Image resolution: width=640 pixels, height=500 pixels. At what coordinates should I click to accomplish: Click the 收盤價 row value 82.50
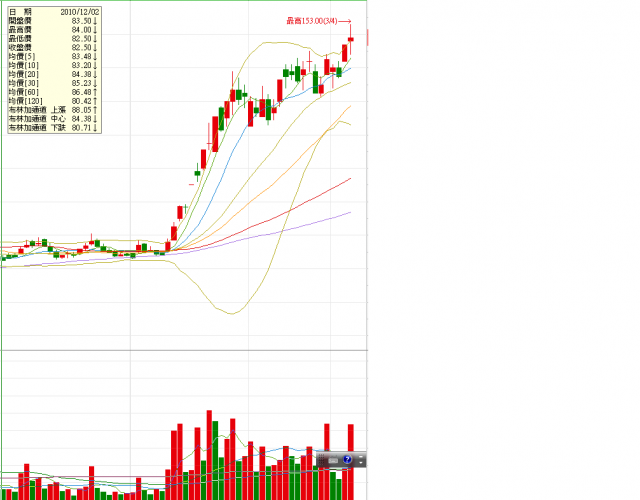coord(84,48)
